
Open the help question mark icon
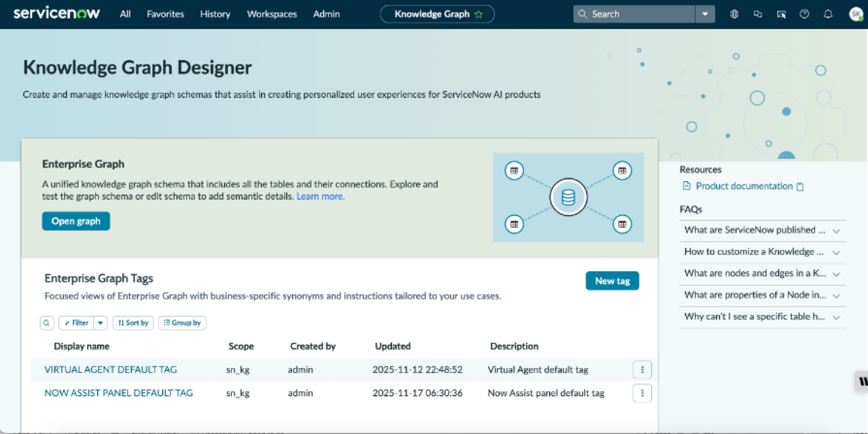[804, 14]
